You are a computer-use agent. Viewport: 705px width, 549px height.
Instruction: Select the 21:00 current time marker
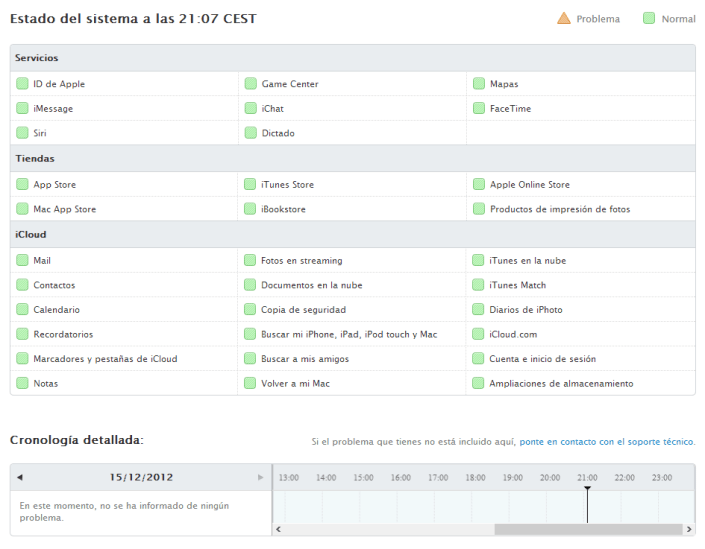(587, 488)
